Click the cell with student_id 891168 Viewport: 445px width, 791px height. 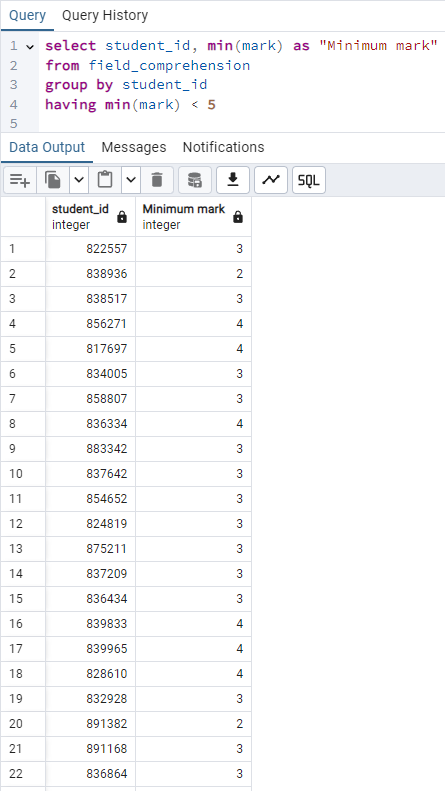click(x=90, y=749)
